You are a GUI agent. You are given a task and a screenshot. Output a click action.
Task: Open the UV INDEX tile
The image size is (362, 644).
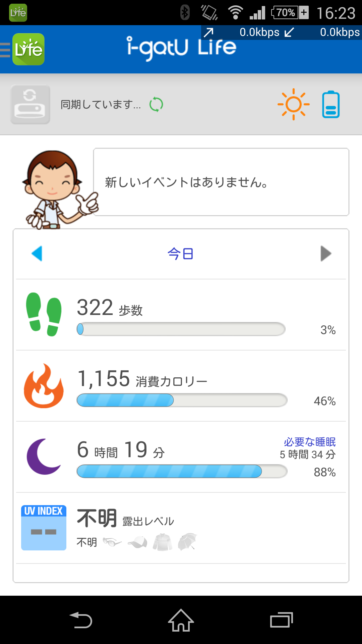pos(44,528)
